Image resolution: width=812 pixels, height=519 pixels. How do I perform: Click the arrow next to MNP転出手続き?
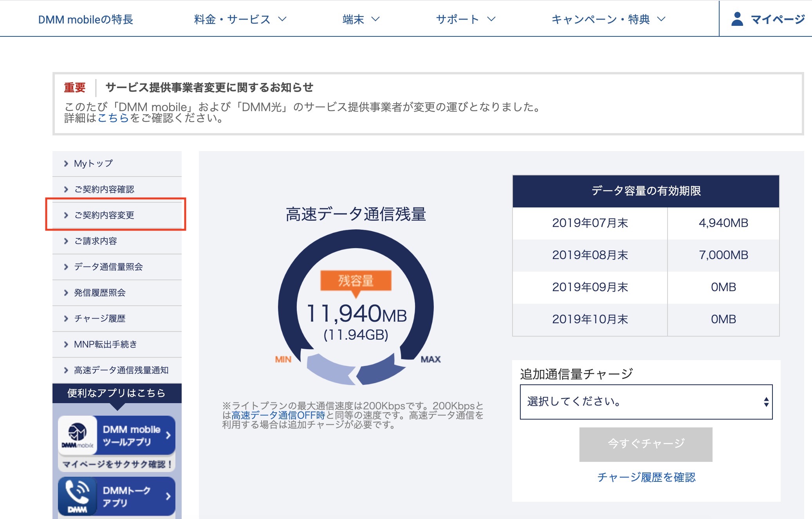[x=65, y=344]
